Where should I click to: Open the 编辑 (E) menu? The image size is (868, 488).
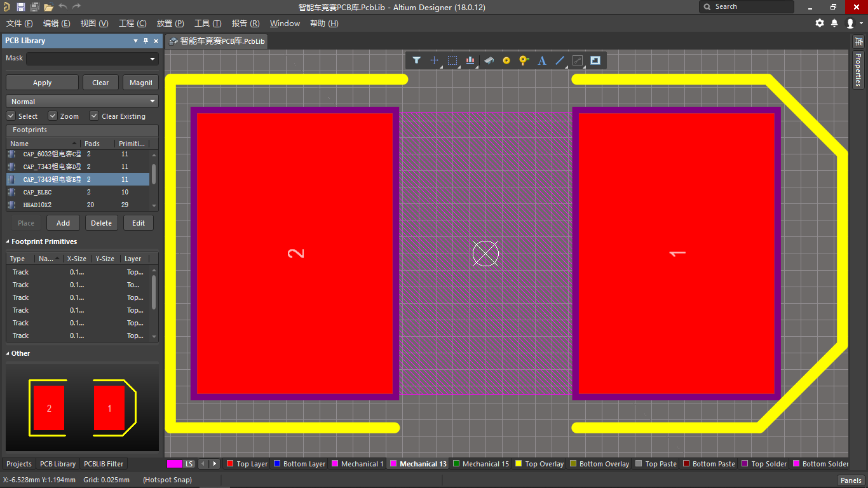57,24
